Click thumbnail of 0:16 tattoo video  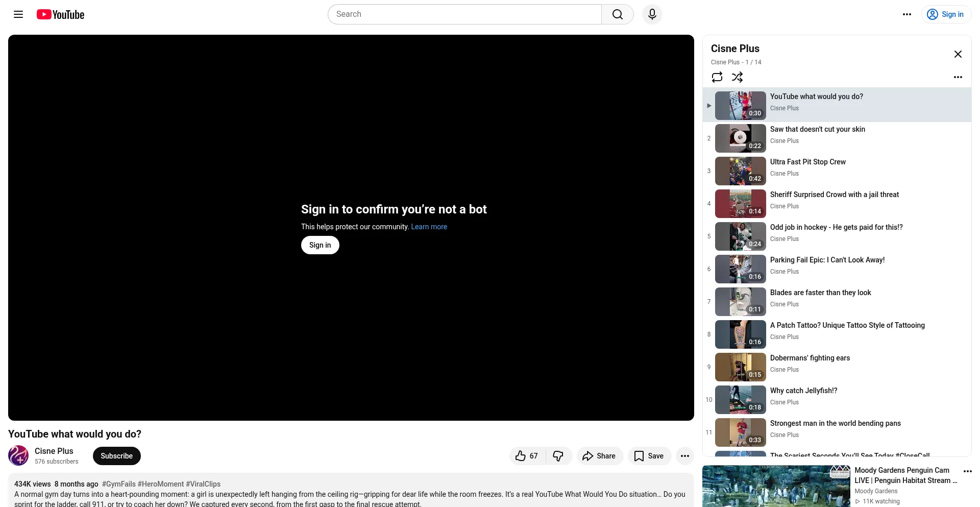pos(740,334)
